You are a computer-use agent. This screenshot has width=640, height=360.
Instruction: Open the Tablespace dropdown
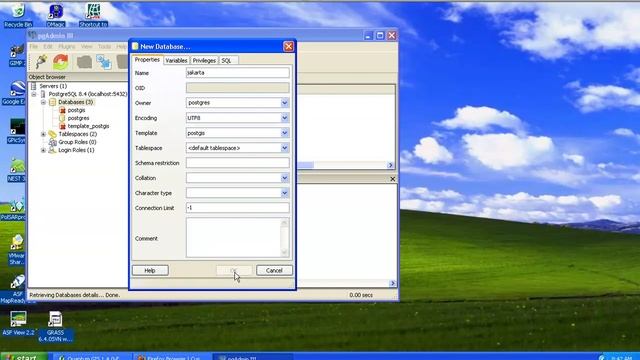[x=284, y=148]
